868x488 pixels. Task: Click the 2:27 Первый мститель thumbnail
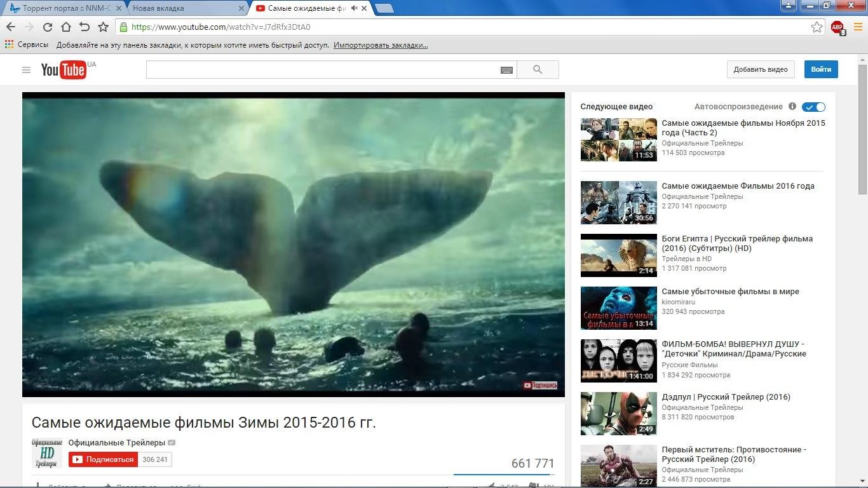point(618,466)
